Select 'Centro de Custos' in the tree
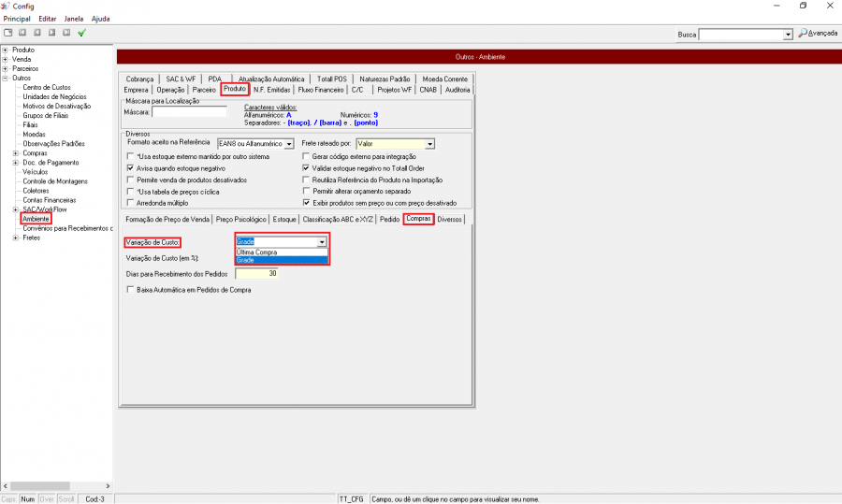 (49, 87)
